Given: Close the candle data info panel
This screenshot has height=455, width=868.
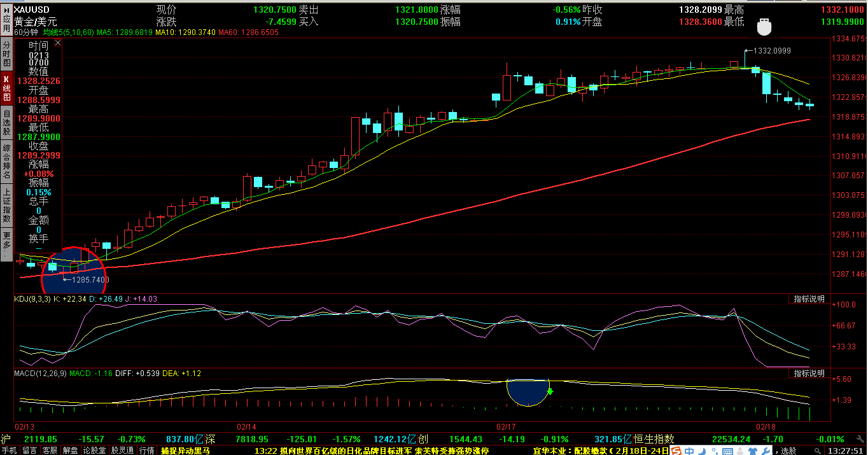Looking at the screenshot, I should (x=58, y=43).
